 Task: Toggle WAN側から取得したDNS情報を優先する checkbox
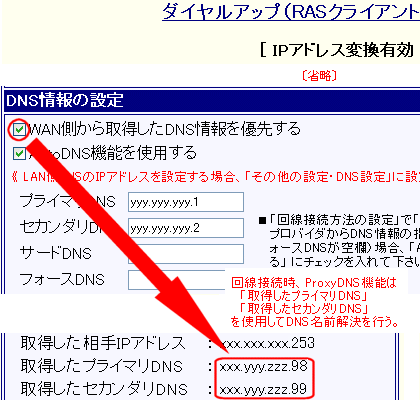pos(19,130)
